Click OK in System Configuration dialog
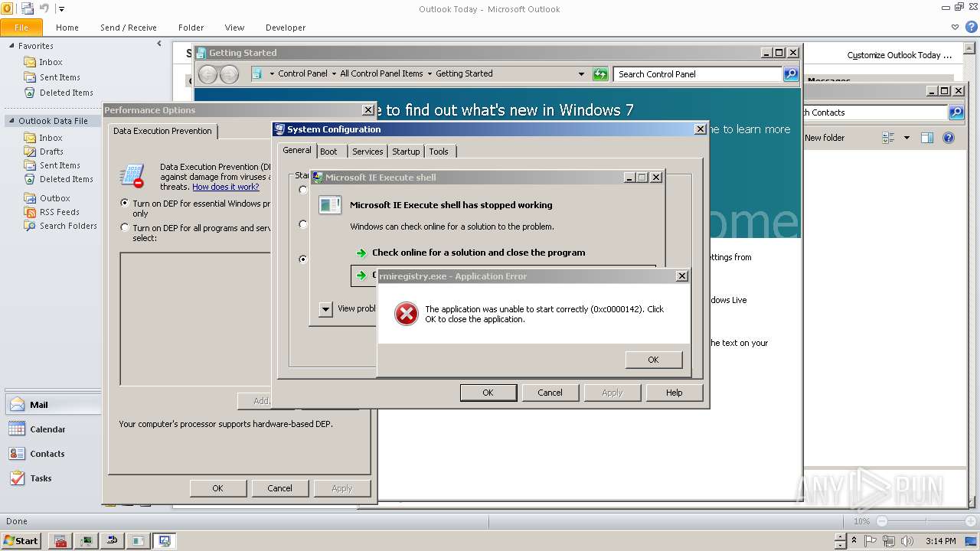The image size is (980, 551). click(488, 393)
